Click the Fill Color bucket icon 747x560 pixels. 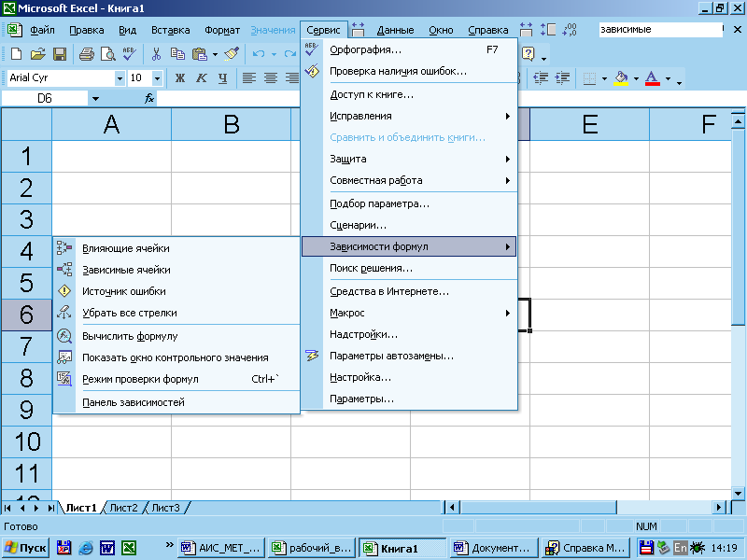click(x=621, y=78)
